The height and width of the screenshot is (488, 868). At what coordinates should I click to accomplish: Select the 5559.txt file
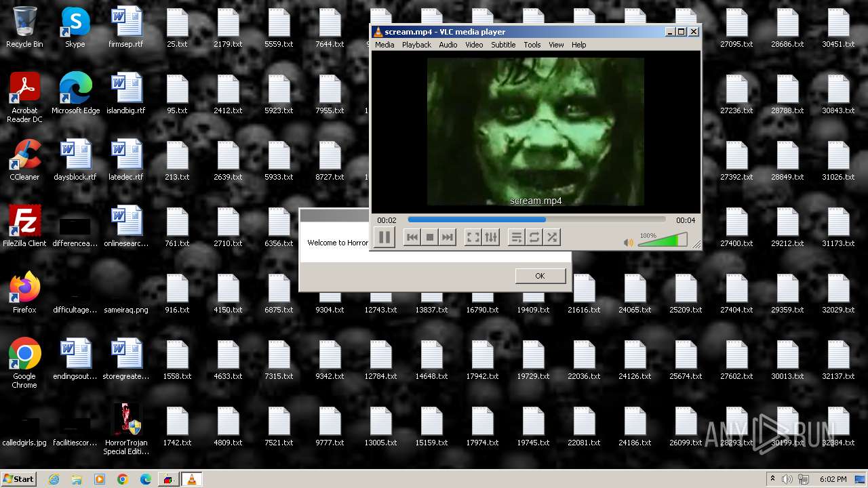click(279, 28)
